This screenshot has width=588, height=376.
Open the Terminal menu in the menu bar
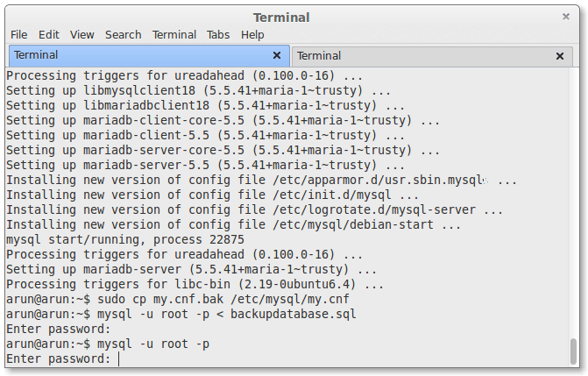[174, 34]
